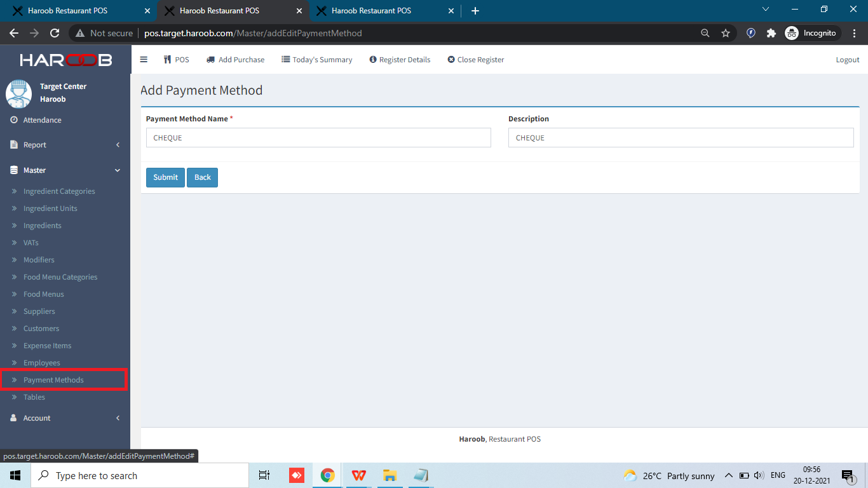Click the Logout link
868x488 pixels.
pyautogui.click(x=848, y=60)
